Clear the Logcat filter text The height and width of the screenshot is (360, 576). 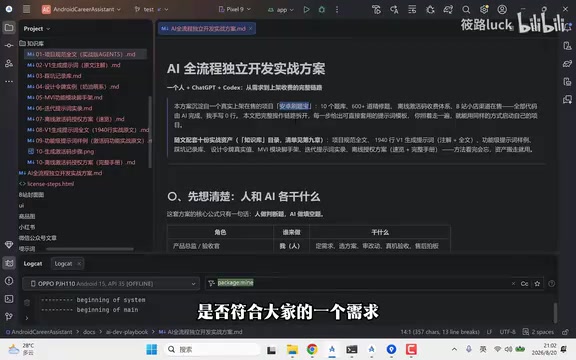tap(513, 283)
